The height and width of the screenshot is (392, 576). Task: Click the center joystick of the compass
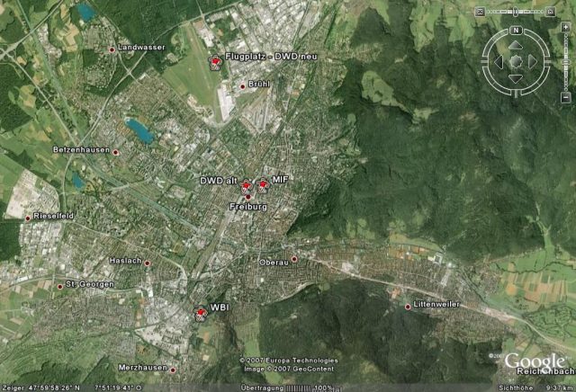[x=516, y=62]
